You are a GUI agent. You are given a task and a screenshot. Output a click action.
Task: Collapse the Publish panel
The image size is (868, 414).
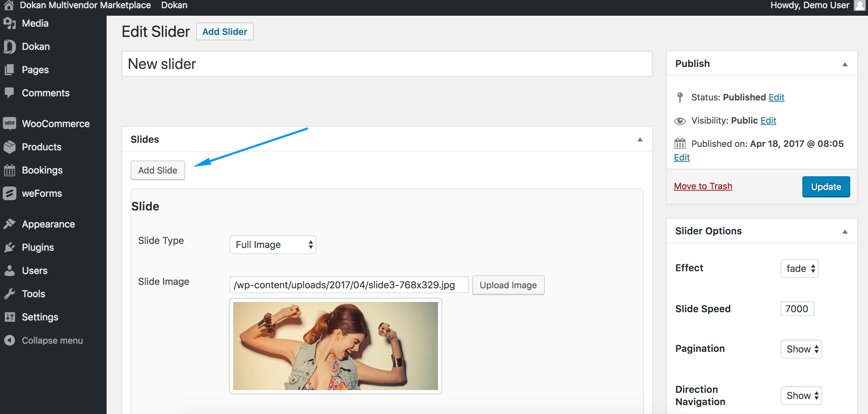(845, 64)
